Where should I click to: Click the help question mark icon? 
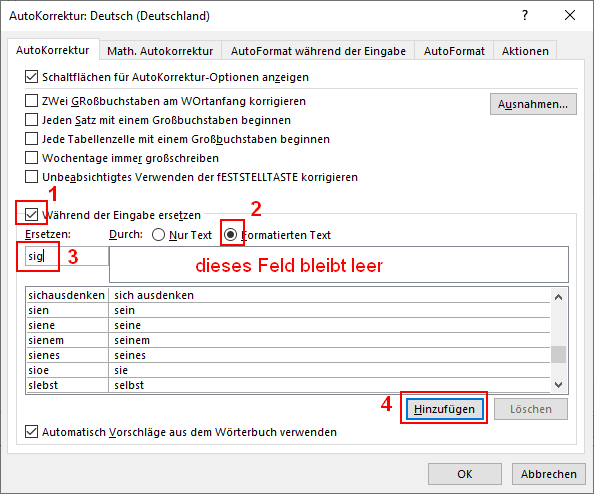click(x=525, y=16)
